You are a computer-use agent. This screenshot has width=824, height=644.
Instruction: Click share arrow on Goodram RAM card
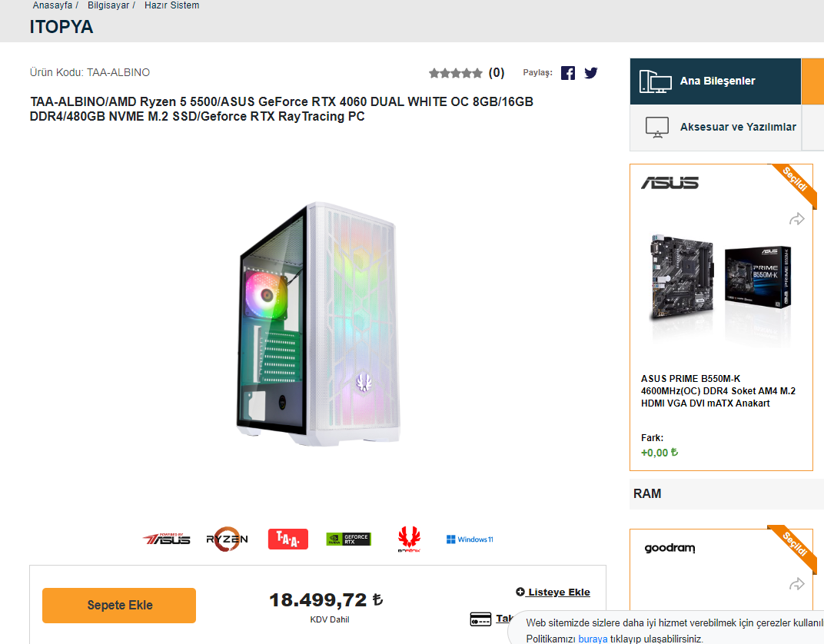(x=797, y=585)
